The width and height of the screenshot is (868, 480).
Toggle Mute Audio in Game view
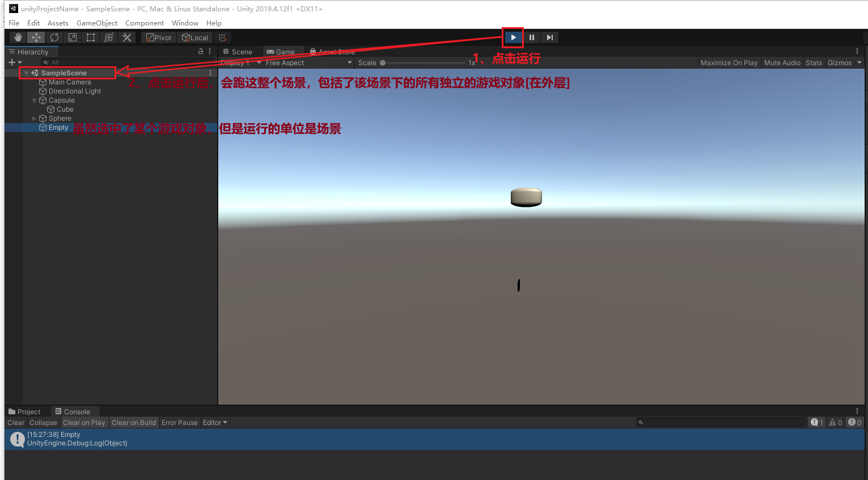(782, 63)
